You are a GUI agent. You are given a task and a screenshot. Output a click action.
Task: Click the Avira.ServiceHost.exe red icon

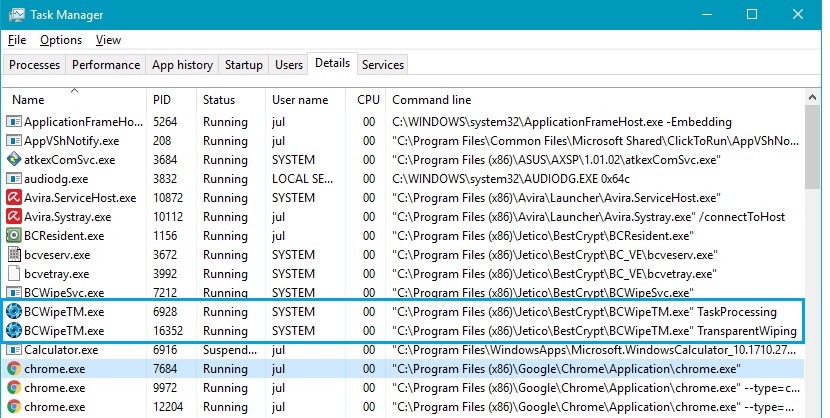click(x=14, y=198)
